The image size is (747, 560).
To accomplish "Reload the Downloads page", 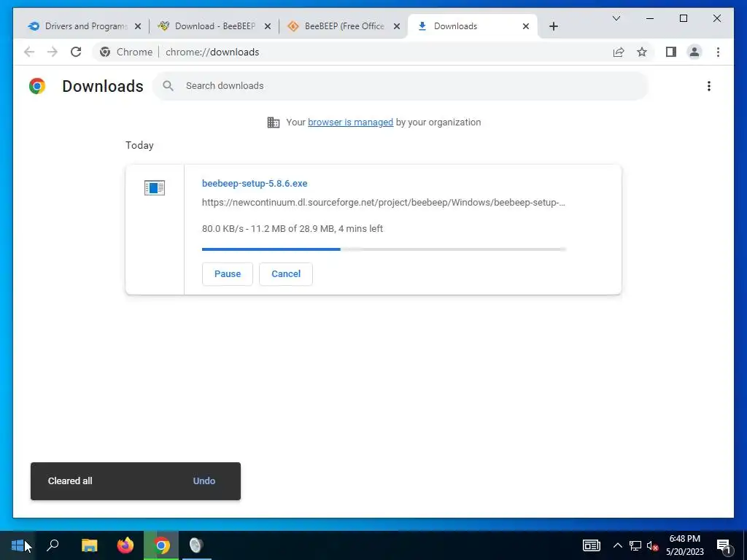I will pos(76,52).
